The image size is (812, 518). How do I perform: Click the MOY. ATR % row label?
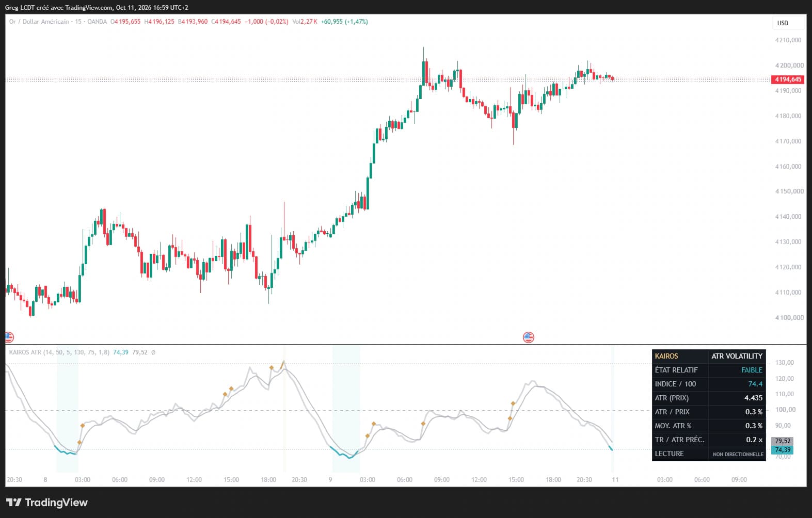673,426
